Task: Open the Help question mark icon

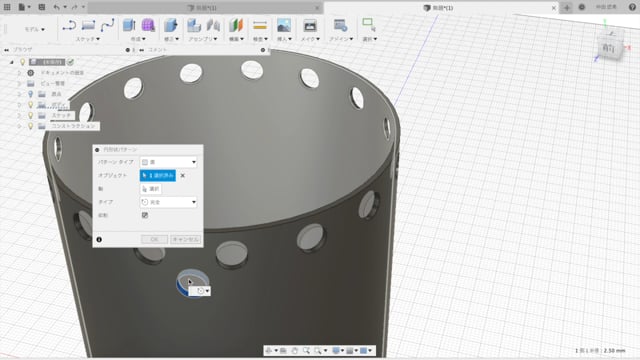Action: 632,7
